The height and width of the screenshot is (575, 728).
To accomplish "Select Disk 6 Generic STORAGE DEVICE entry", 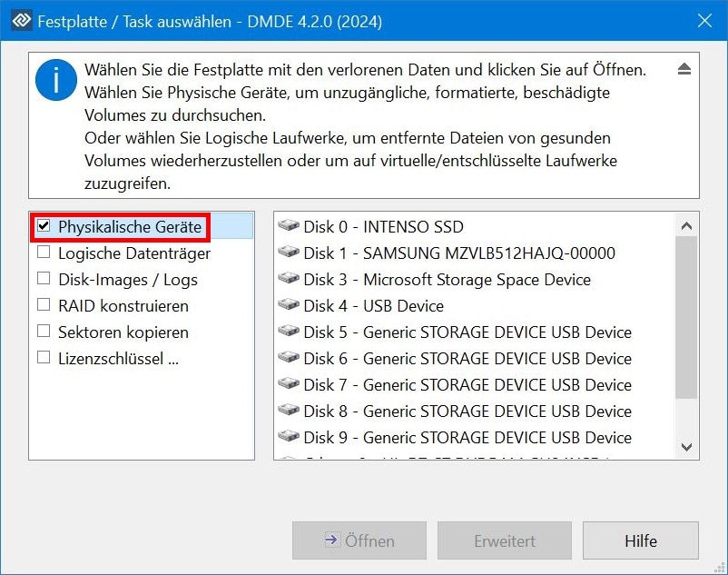I will [475, 359].
